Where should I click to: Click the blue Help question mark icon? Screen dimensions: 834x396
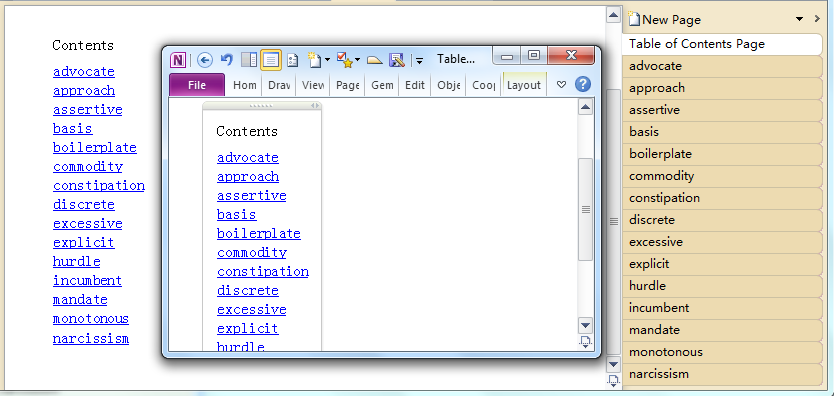pos(583,85)
